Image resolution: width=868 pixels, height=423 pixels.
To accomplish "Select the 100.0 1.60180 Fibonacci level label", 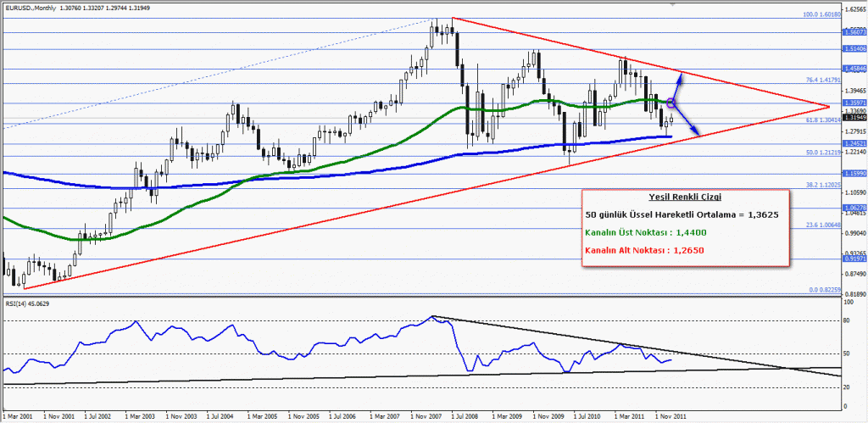I will [821, 15].
